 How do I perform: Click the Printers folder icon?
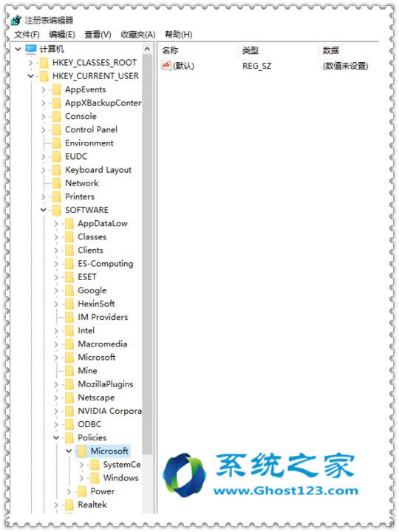(x=57, y=197)
